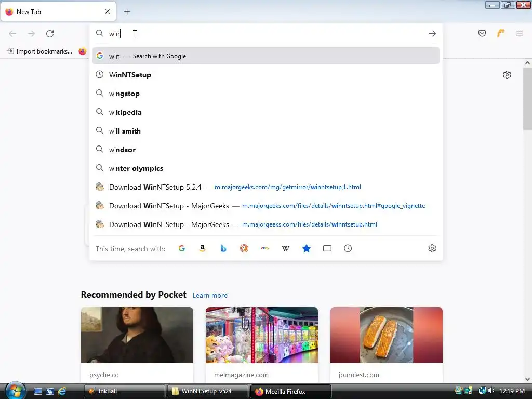This screenshot has width=532, height=399.
Task: Open the melmagazine.com arcade article thumbnail
Action: point(262,335)
